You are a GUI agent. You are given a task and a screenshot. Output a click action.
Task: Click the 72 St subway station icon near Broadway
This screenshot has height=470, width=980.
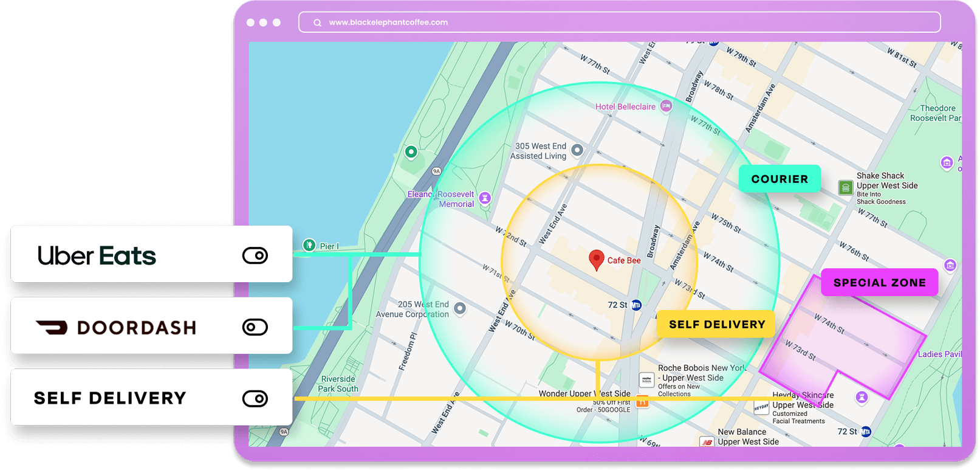click(636, 305)
